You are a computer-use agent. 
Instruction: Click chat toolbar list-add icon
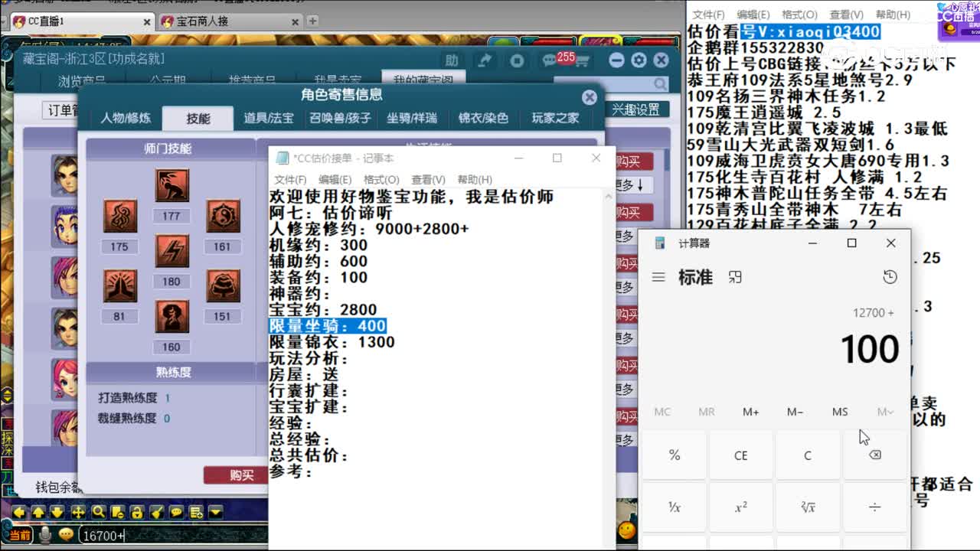point(197,512)
